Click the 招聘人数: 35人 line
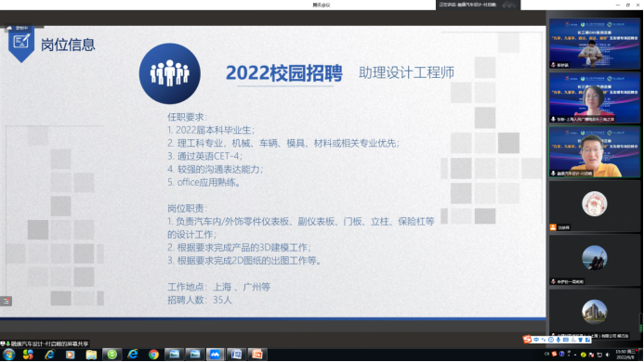644x362 pixels. 200,300
